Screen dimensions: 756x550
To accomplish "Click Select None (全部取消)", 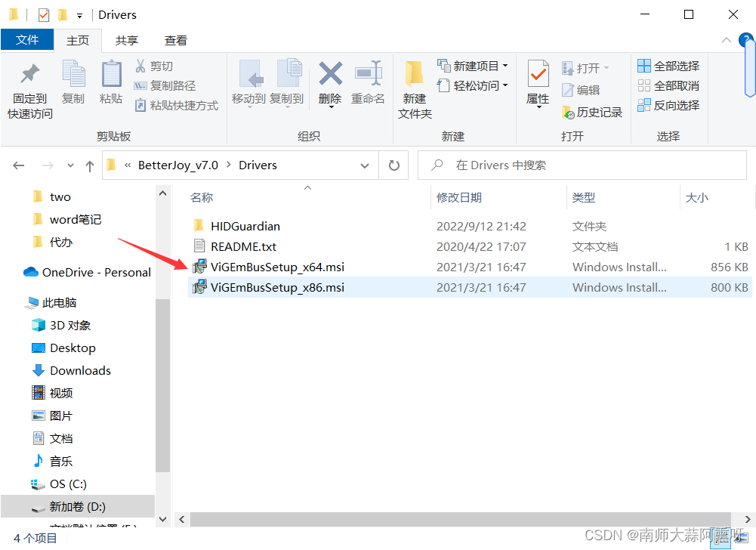I will tap(668, 86).
